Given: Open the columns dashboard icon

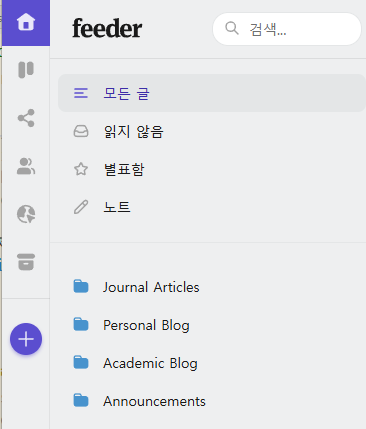Looking at the screenshot, I should [x=26, y=70].
